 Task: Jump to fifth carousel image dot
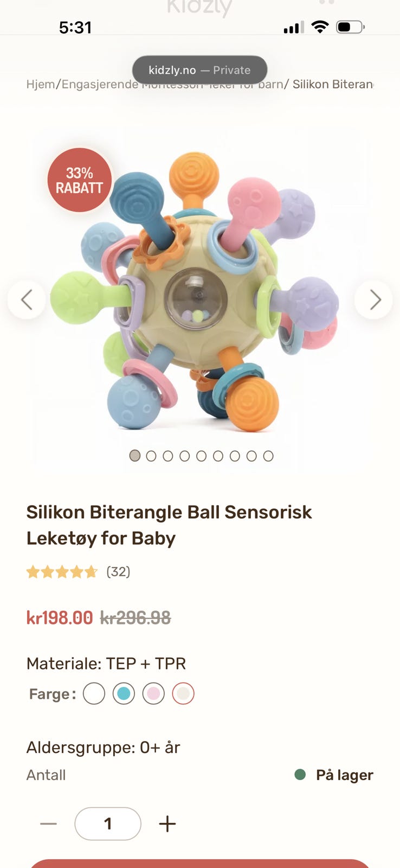[x=202, y=456]
